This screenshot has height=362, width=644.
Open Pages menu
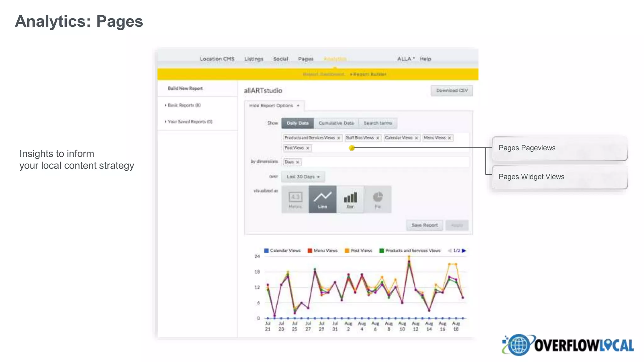[x=306, y=59]
